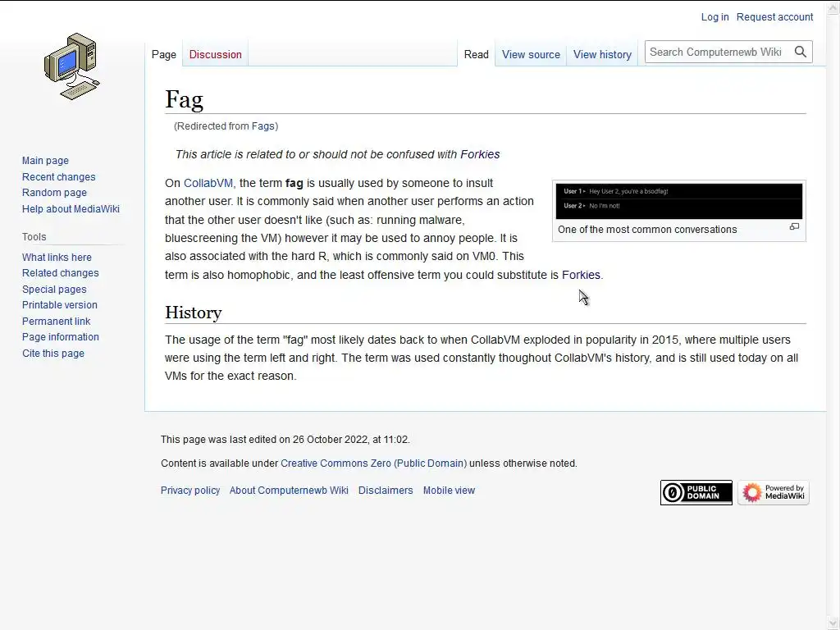
Task: Click the vertical scrollbar down arrow
Action: point(833,623)
